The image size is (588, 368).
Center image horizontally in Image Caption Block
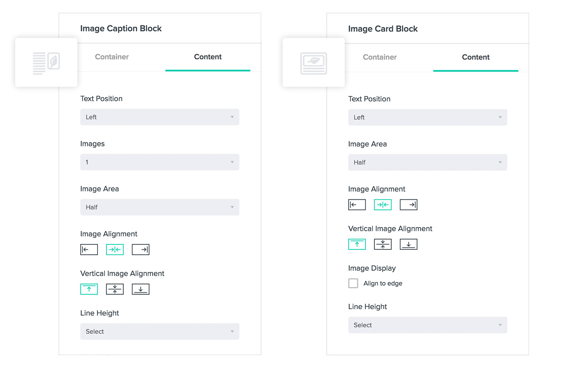click(x=115, y=249)
